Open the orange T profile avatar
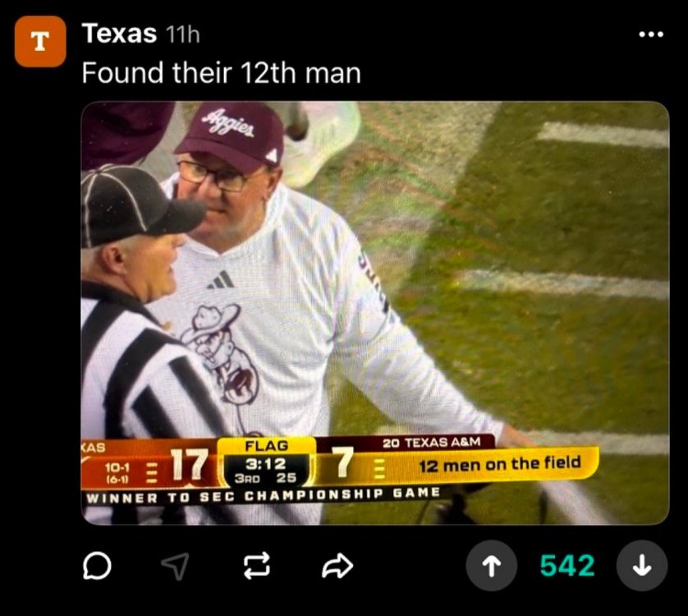The image size is (688, 616). (x=40, y=41)
